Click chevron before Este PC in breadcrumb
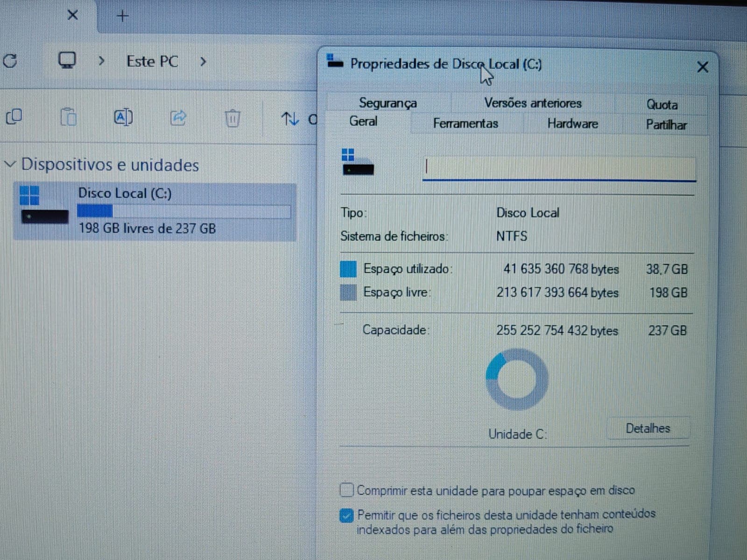 tap(101, 61)
